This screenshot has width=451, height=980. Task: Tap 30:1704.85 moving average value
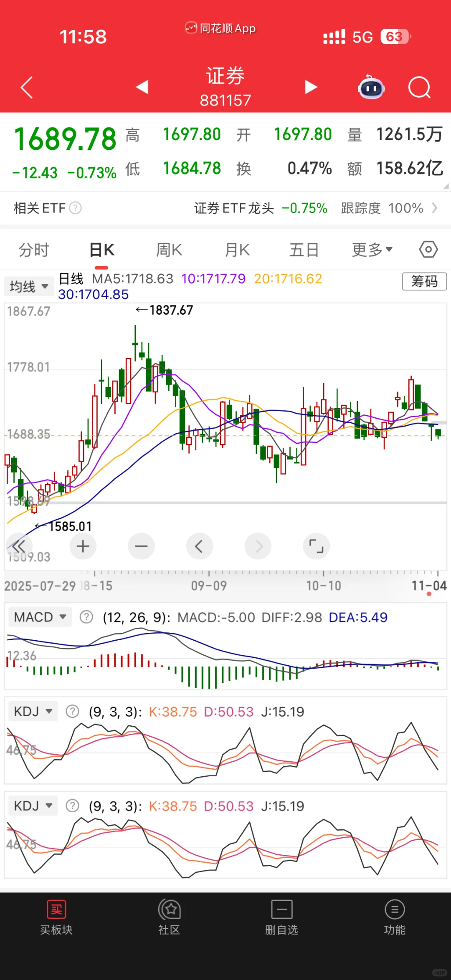pos(93,294)
